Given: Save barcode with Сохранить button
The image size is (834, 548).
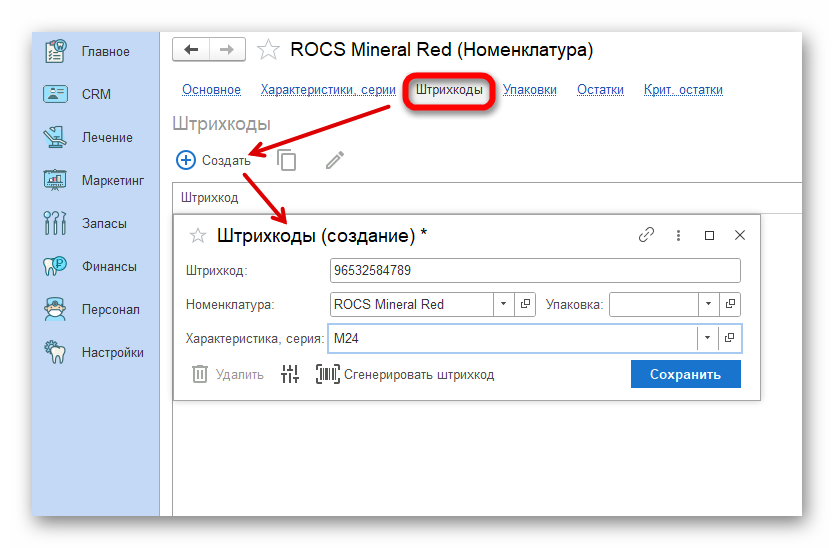Looking at the screenshot, I should pos(686,374).
